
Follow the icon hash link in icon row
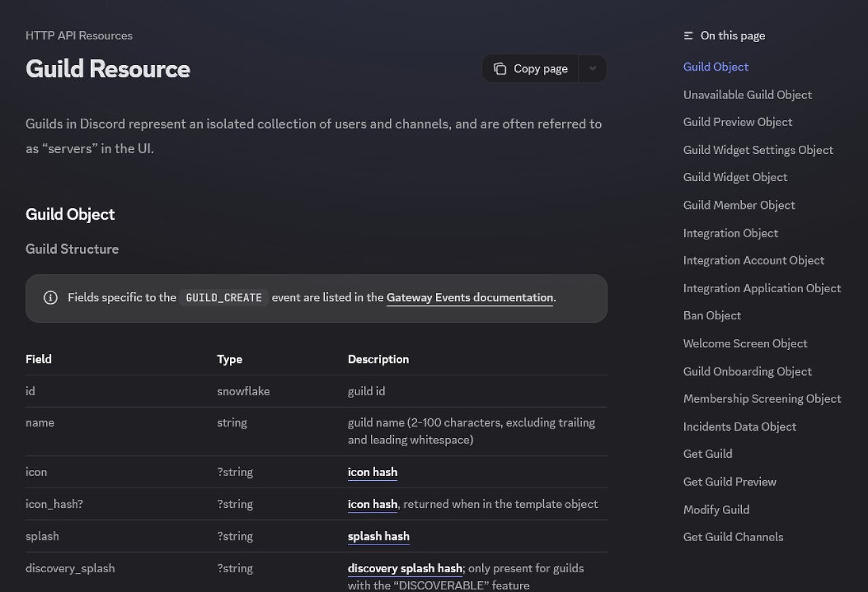click(x=372, y=472)
